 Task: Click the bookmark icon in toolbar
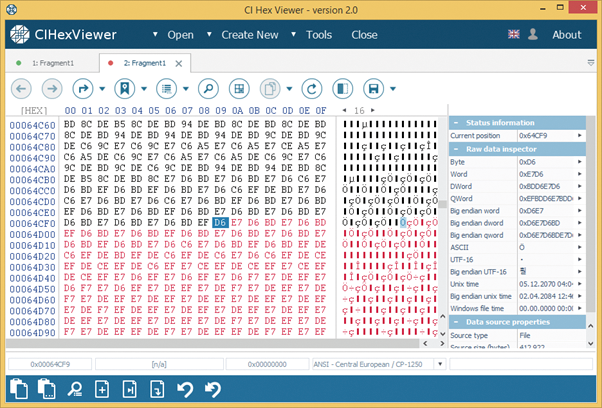(x=124, y=89)
